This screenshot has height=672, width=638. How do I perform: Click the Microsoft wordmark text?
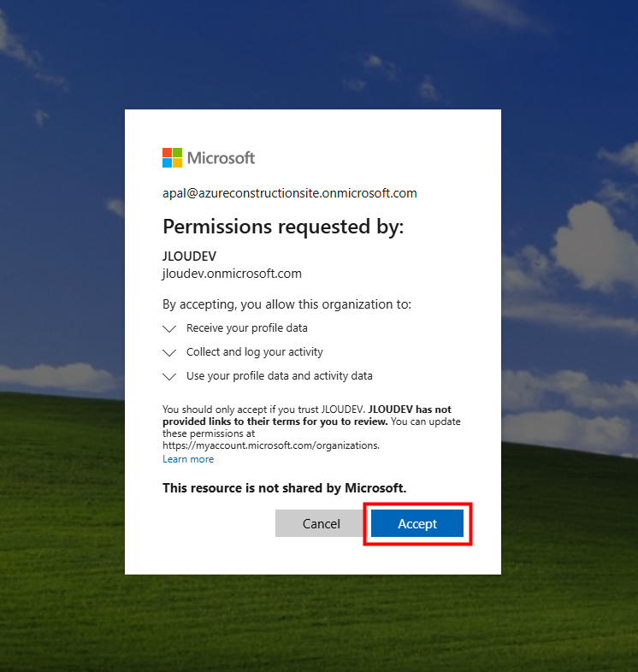pyautogui.click(x=221, y=158)
